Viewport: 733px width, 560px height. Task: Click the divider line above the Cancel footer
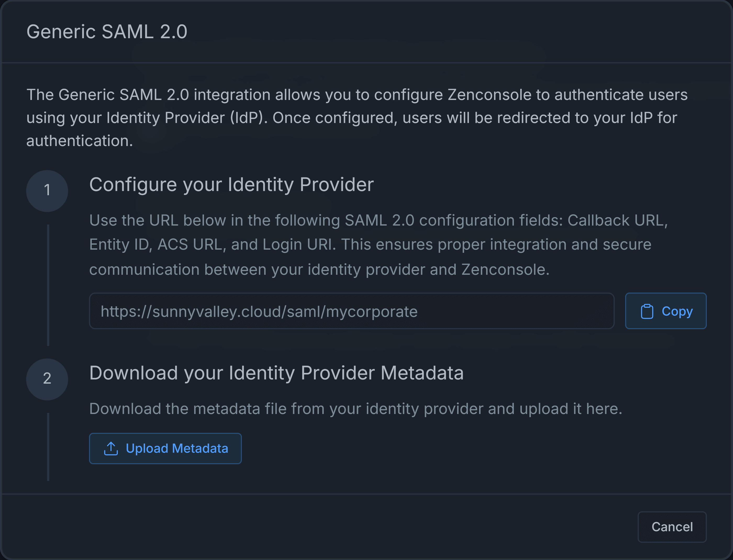click(366, 494)
